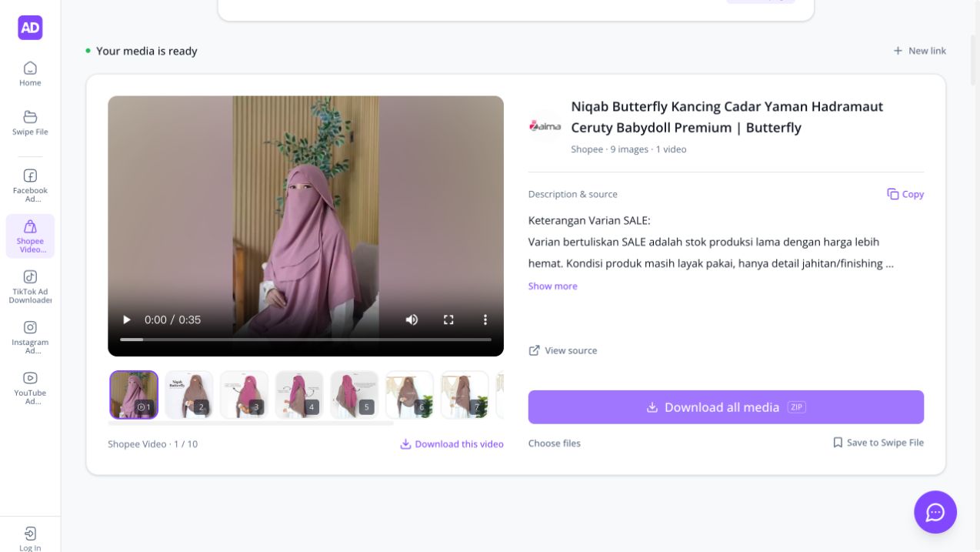
Task: Select thumbnail 1 video
Action: [134, 395]
